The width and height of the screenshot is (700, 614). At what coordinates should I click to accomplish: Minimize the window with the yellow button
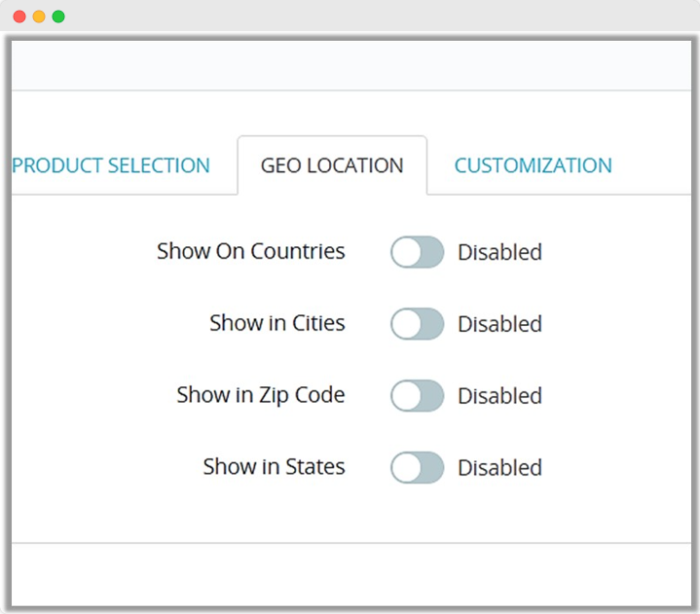pos(39,17)
